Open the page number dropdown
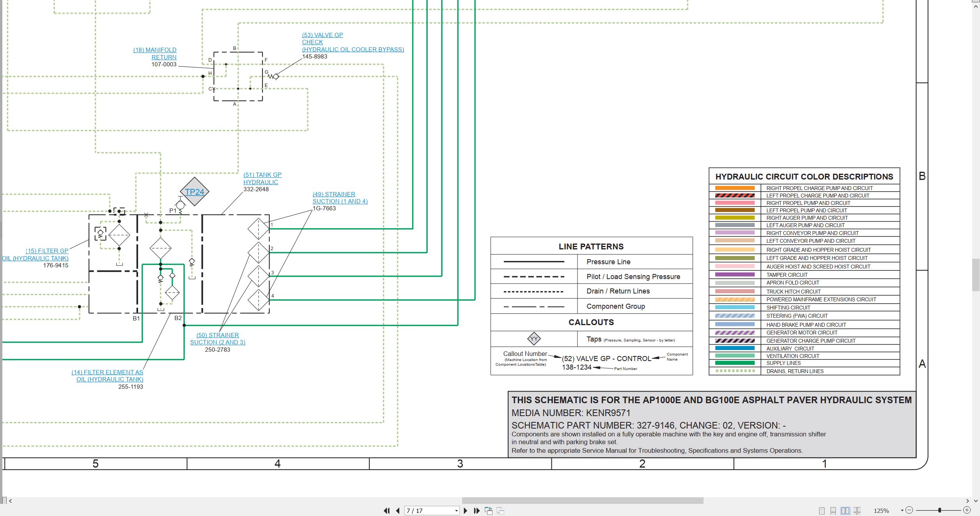 [x=456, y=511]
